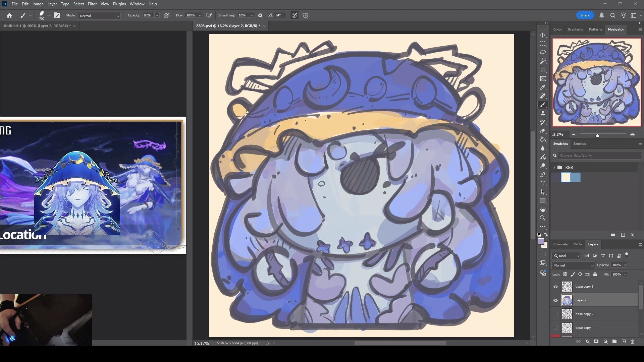Select the Pen tool
The image size is (644, 362).
pos(543,175)
